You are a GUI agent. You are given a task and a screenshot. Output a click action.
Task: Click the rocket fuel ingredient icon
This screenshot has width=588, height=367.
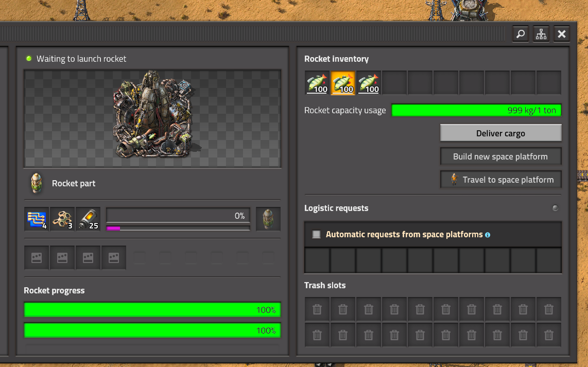tap(88, 219)
